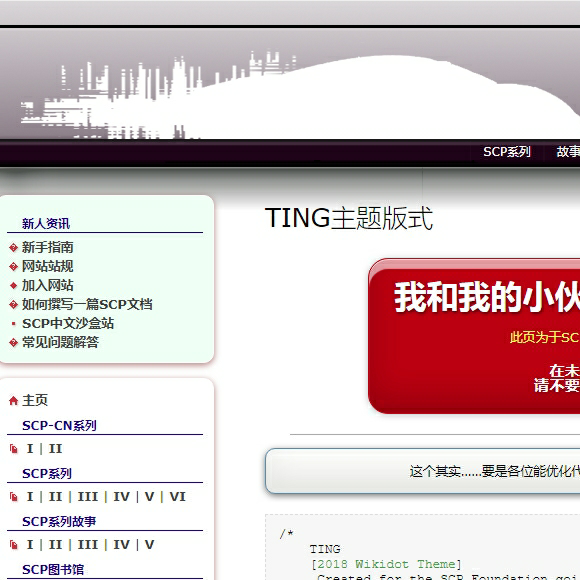The height and width of the screenshot is (580, 580).
Task: Open SCP系列故事 tales III
Action: pyautogui.click(x=88, y=545)
